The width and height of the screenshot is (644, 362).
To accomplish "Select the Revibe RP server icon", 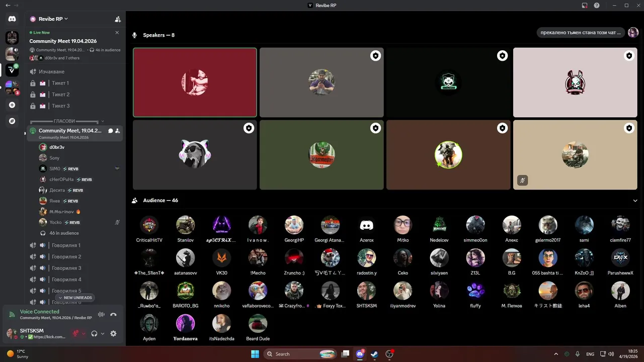I will click(12, 70).
